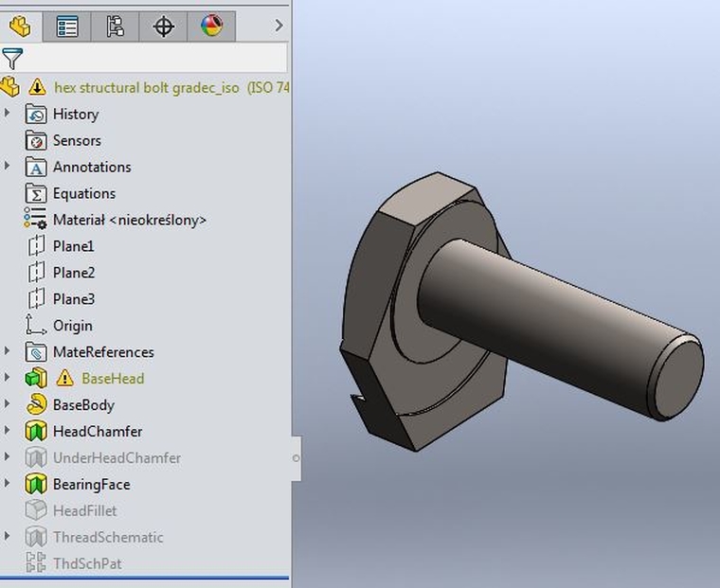720x588 pixels.
Task: Click the Plane3 plane icon
Action: point(36,298)
